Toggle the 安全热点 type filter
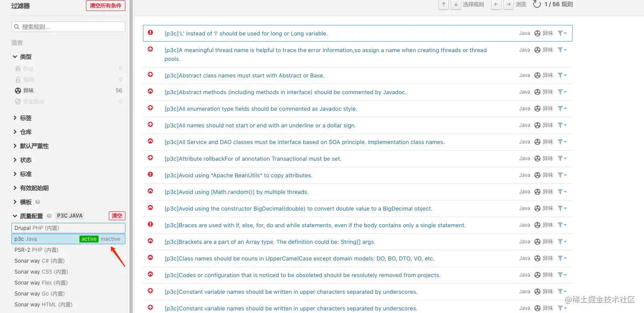The width and height of the screenshot is (644, 313). coord(68,102)
